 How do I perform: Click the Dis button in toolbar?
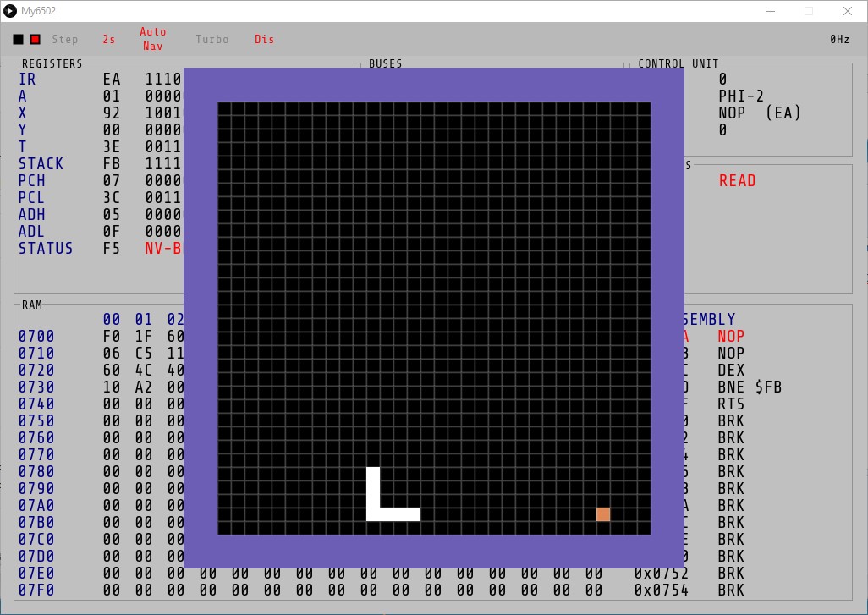(264, 40)
